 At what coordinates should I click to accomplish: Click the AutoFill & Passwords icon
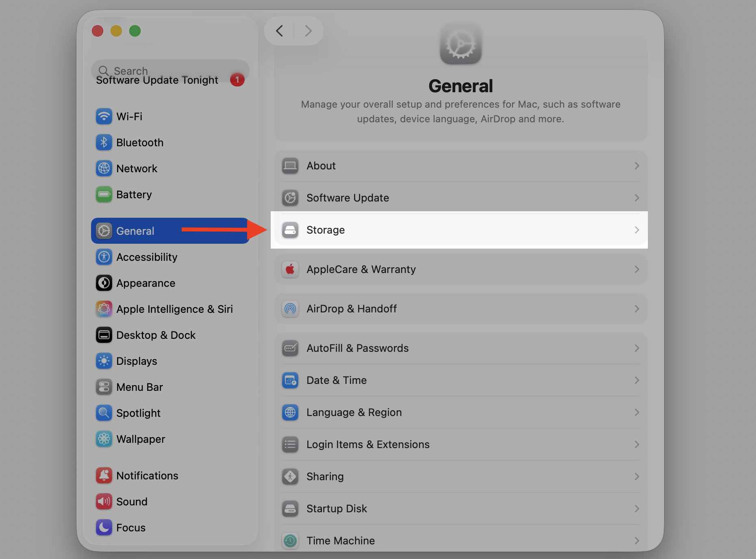click(x=290, y=348)
